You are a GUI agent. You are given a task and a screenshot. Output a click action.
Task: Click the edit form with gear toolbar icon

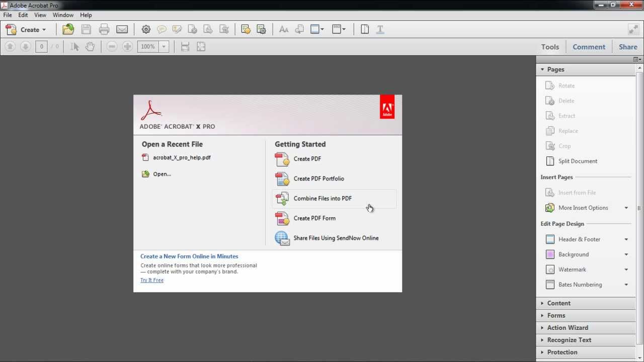[261, 29]
